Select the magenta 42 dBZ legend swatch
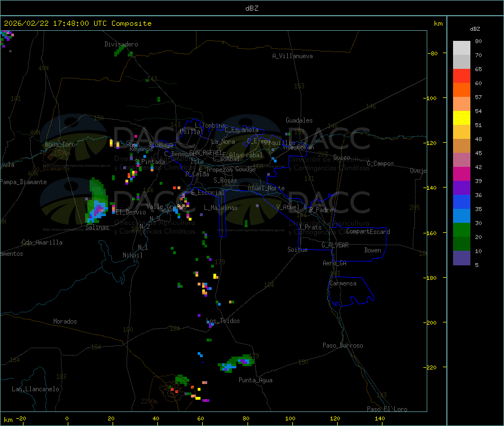The width and height of the screenshot is (504, 426). pyautogui.click(x=461, y=174)
